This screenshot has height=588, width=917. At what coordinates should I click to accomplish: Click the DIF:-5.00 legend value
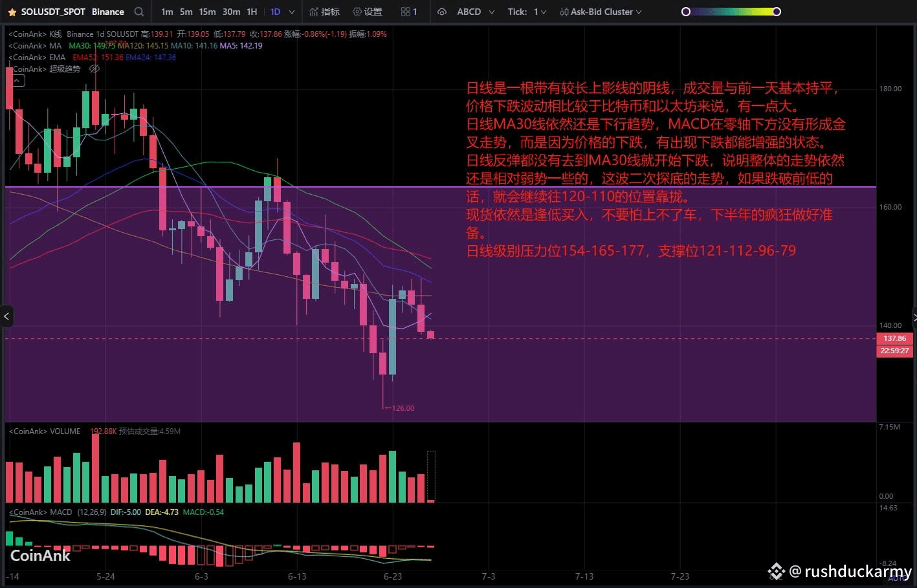[126, 512]
